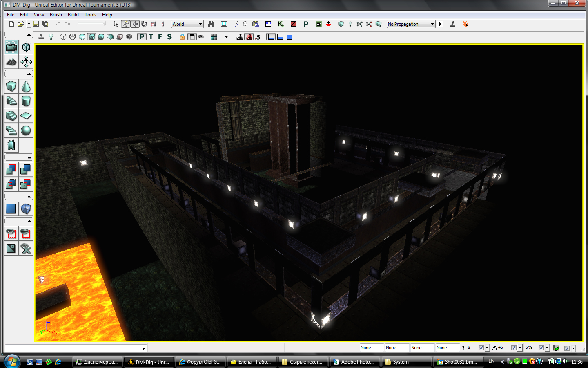Create a Sheet builder brush
Image resolution: width=588 pixels, height=368 pixels.
26,116
